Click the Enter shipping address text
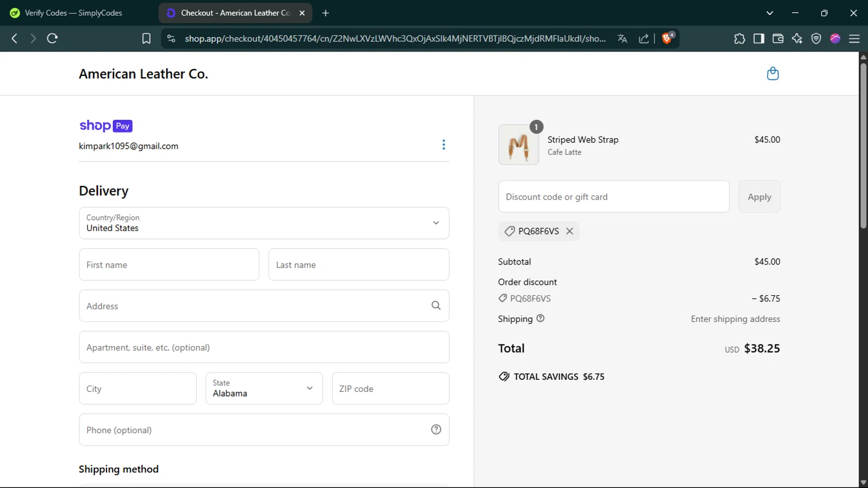The height and width of the screenshot is (488, 868). (735, 319)
